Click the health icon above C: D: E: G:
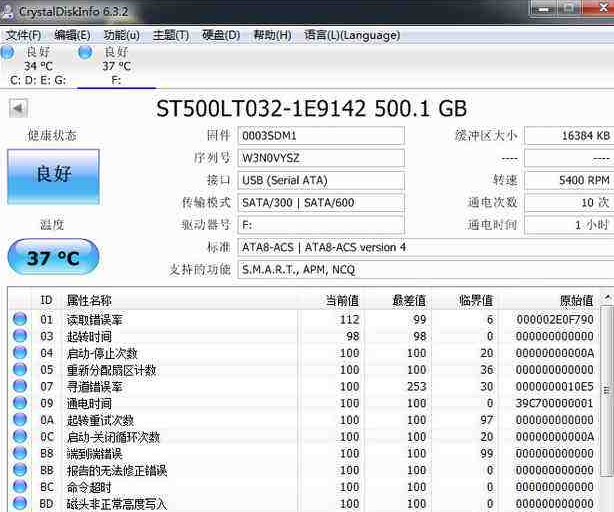The image size is (614, 512). click(x=7, y=52)
